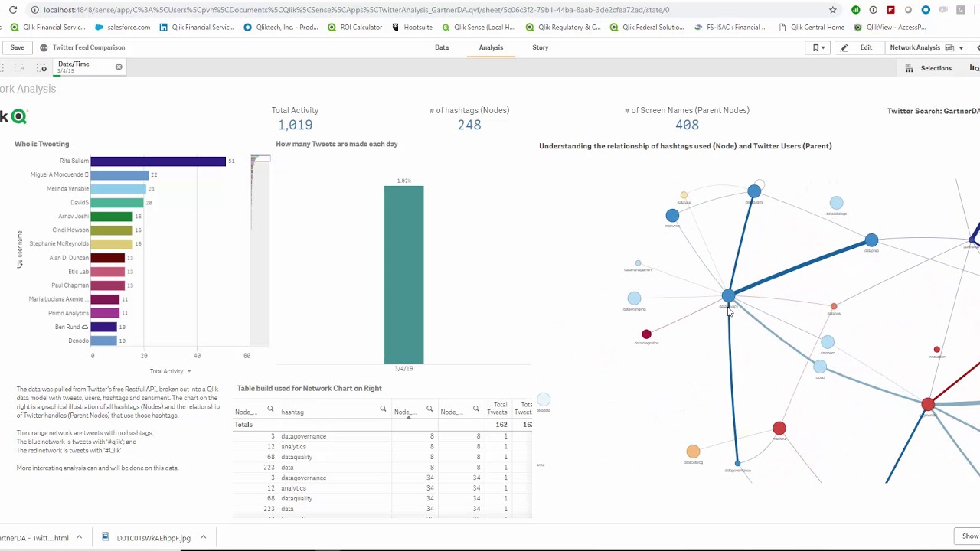
Task: Open the salesforce.com bookmark
Action: pos(122,27)
